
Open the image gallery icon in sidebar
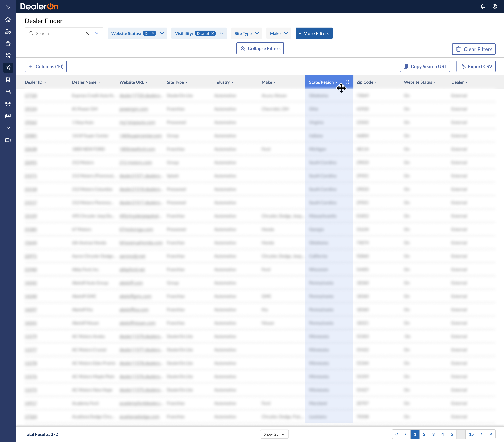click(x=8, y=116)
